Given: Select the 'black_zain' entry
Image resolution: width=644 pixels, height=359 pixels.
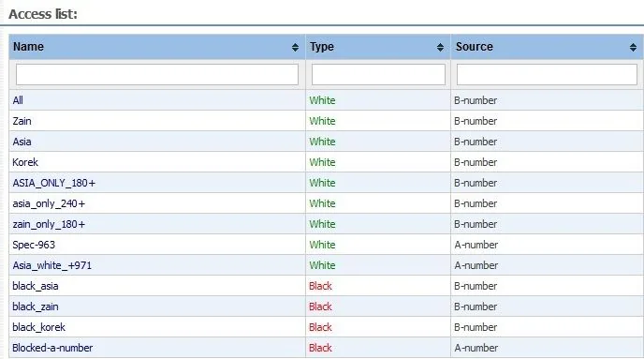Looking at the screenshot, I should [x=36, y=307].
